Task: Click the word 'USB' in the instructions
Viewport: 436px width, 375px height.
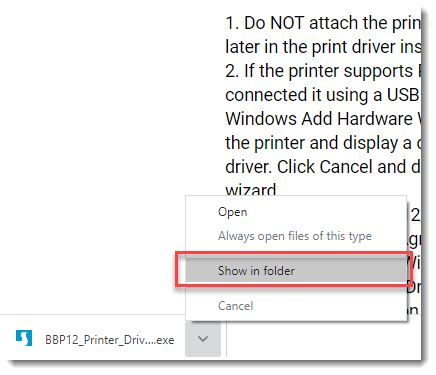Action: click(x=403, y=95)
